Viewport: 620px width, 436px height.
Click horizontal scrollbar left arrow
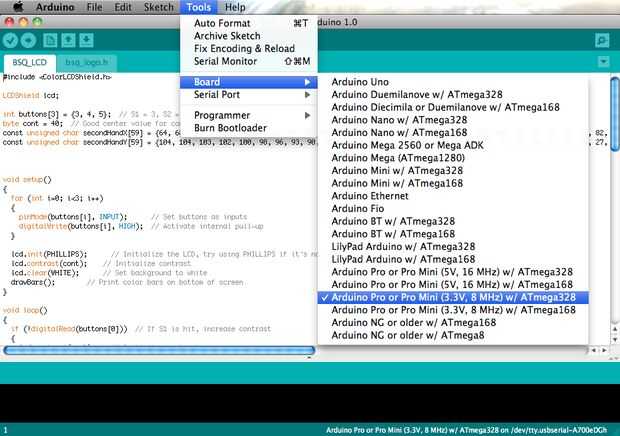[x=594, y=350]
